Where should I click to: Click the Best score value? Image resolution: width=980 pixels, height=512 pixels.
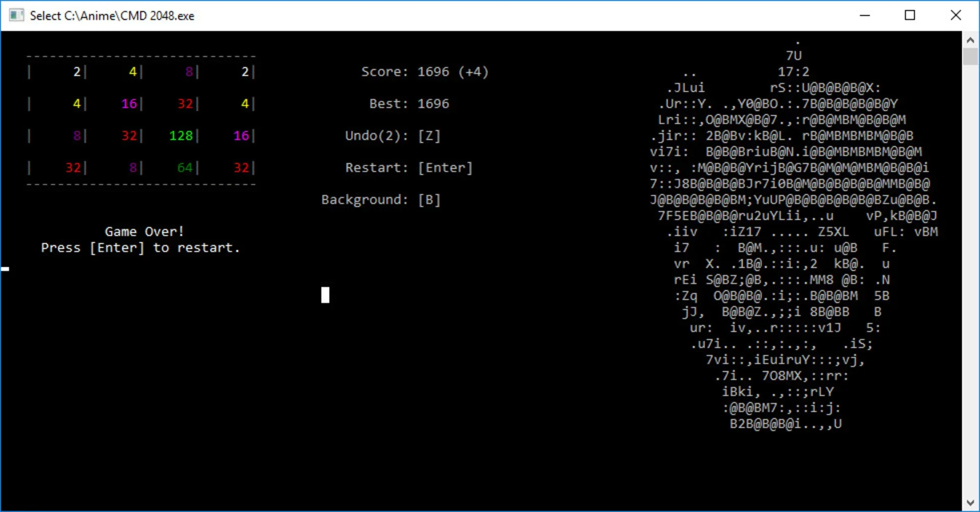coord(433,104)
